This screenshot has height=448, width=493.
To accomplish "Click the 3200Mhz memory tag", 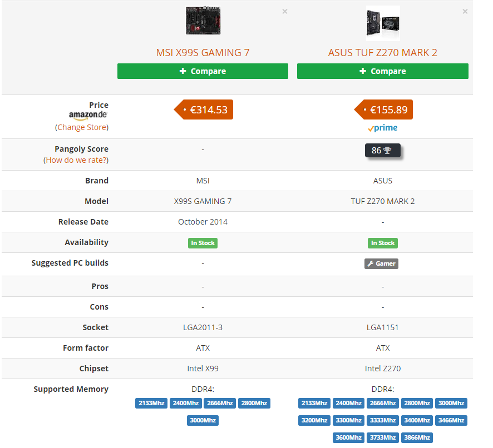I will (314, 420).
